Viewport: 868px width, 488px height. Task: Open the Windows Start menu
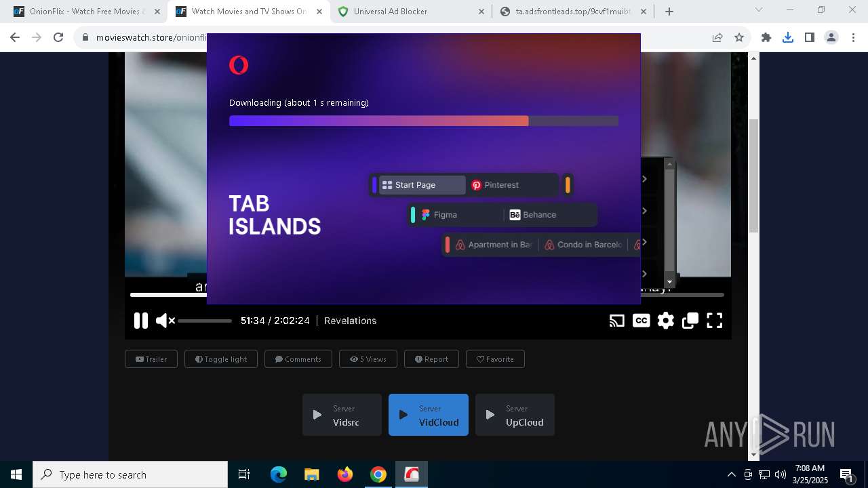click(x=16, y=474)
